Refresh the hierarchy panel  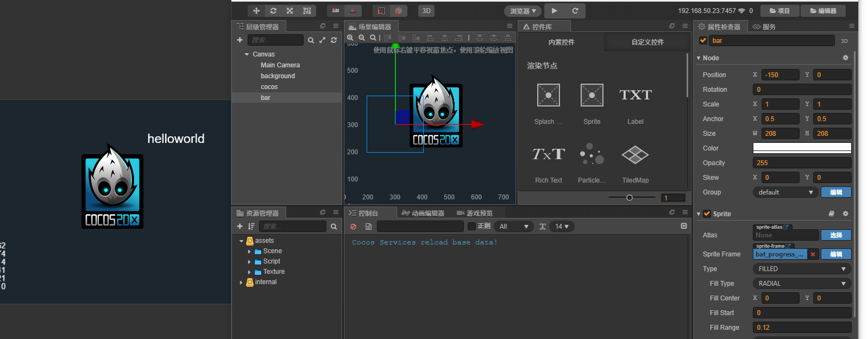(334, 40)
